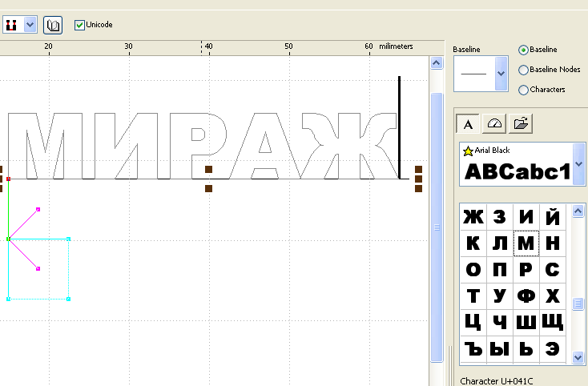Choose the letter Ф from the character grid
588x386 pixels.
point(526,296)
